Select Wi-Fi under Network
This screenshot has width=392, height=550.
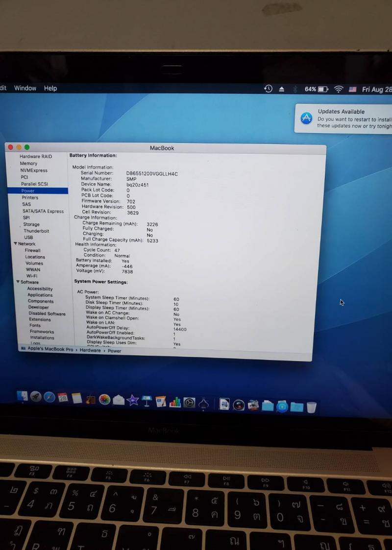(x=31, y=276)
